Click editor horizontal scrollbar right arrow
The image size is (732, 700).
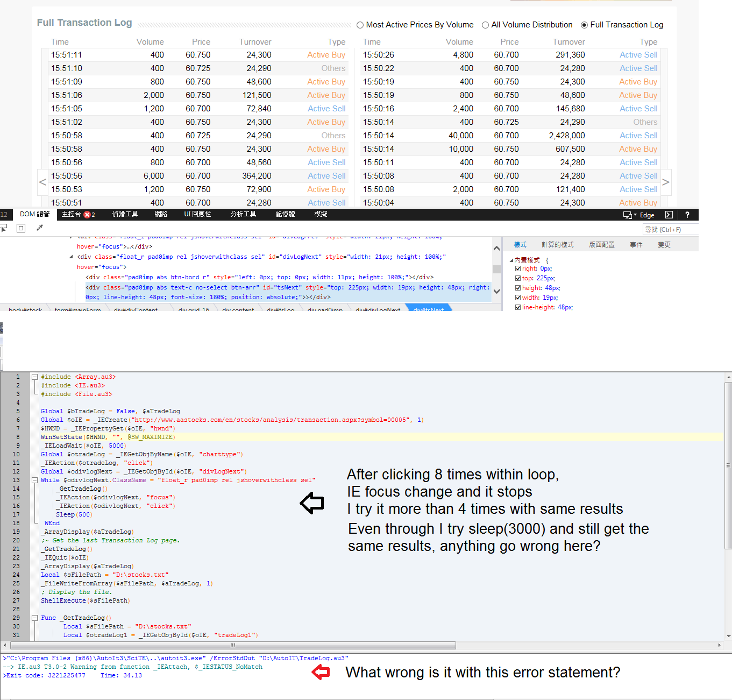coord(719,645)
